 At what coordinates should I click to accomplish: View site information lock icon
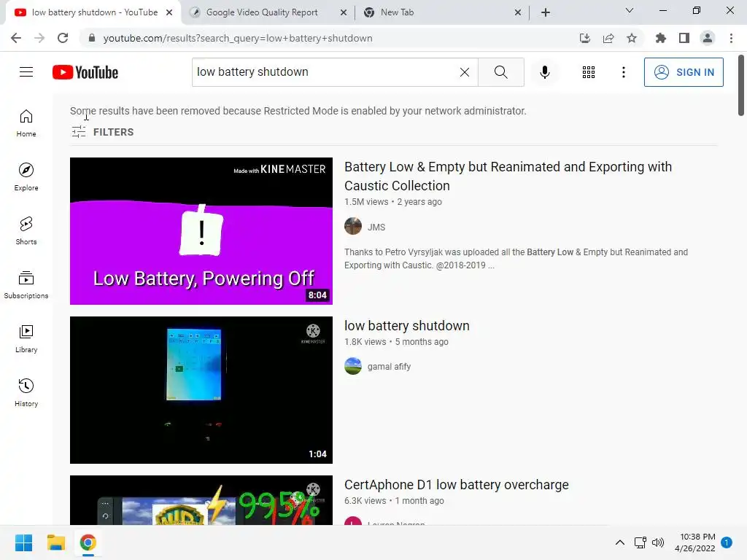92,38
